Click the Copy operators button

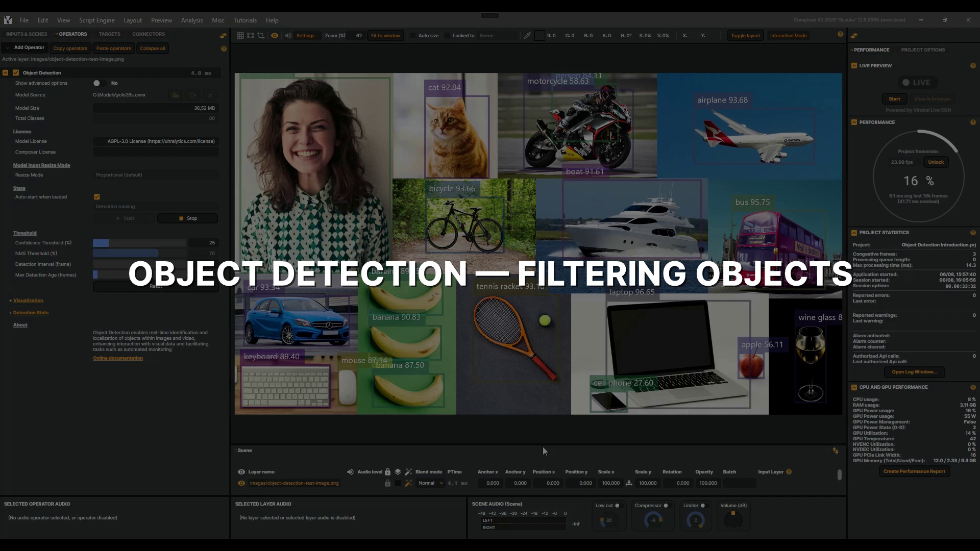pos(70,48)
